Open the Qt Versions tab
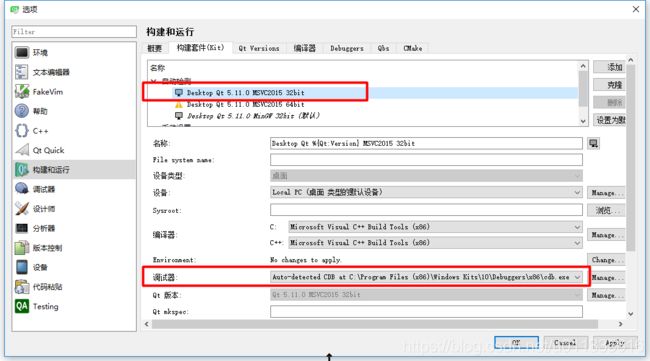The width and height of the screenshot is (650, 361). click(259, 48)
